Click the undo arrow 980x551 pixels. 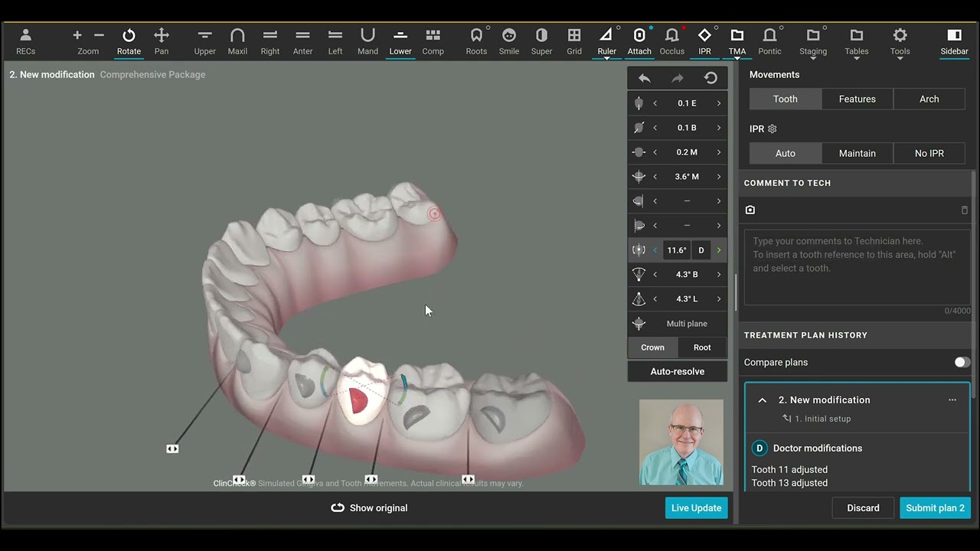pos(645,78)
